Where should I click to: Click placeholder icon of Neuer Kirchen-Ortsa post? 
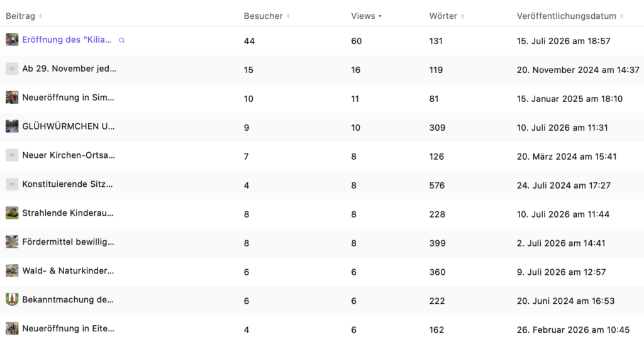[12, 155]
